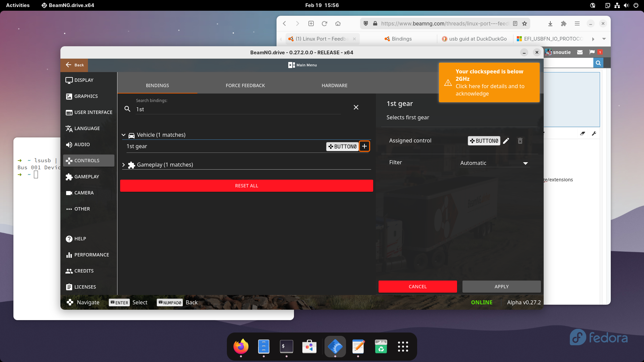Open the browser list-all-tabs dropdown arrow

pyautogui.click(x=604, y=39)
